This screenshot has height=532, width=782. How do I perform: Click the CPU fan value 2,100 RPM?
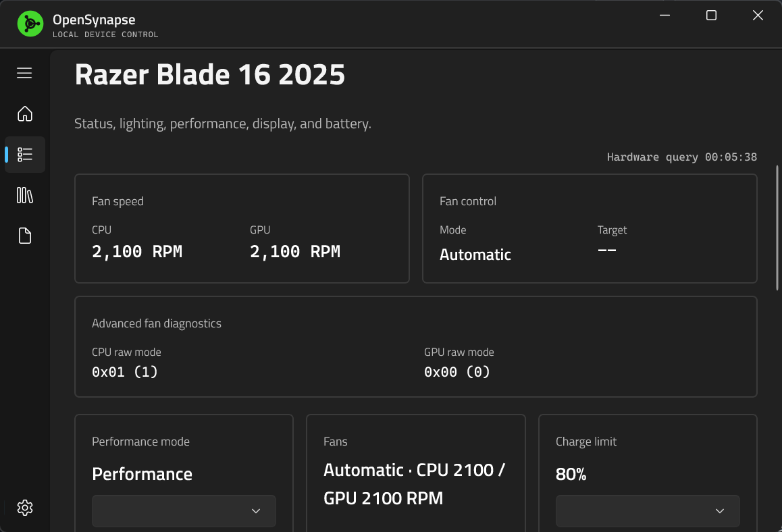point(137,251)
